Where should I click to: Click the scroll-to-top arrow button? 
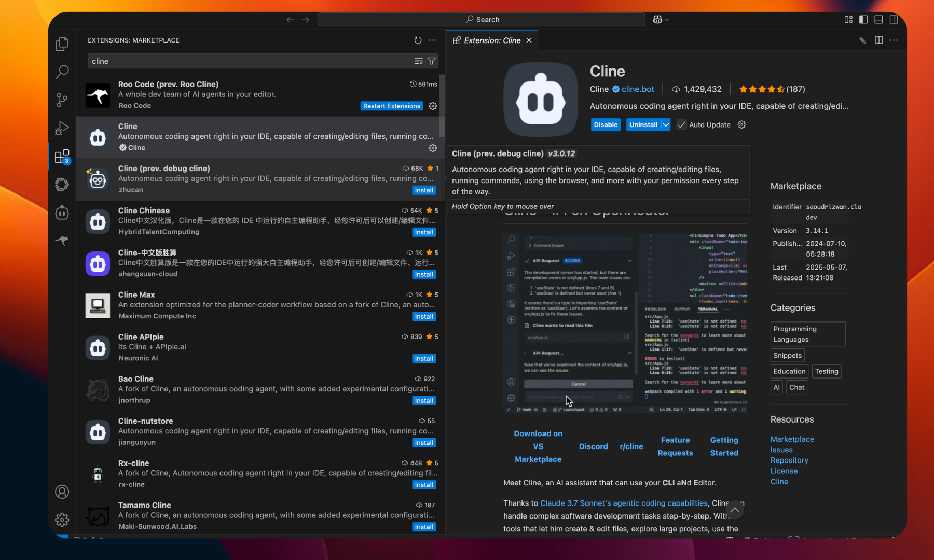tap(735, 510)
